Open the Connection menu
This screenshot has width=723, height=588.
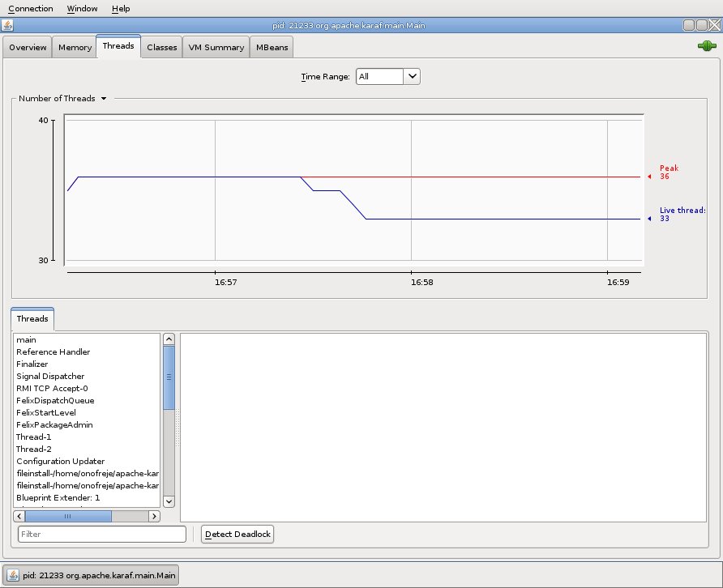pos(31,8)
